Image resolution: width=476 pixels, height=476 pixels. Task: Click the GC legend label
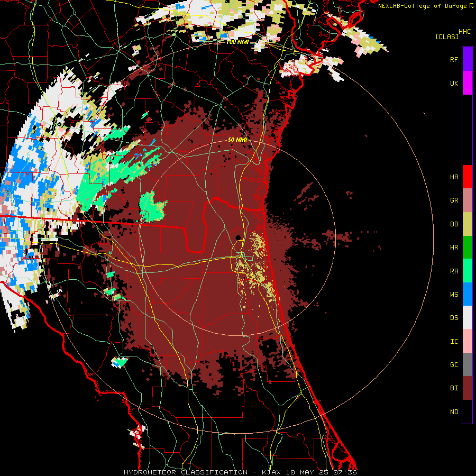click(x=454, y=365)
